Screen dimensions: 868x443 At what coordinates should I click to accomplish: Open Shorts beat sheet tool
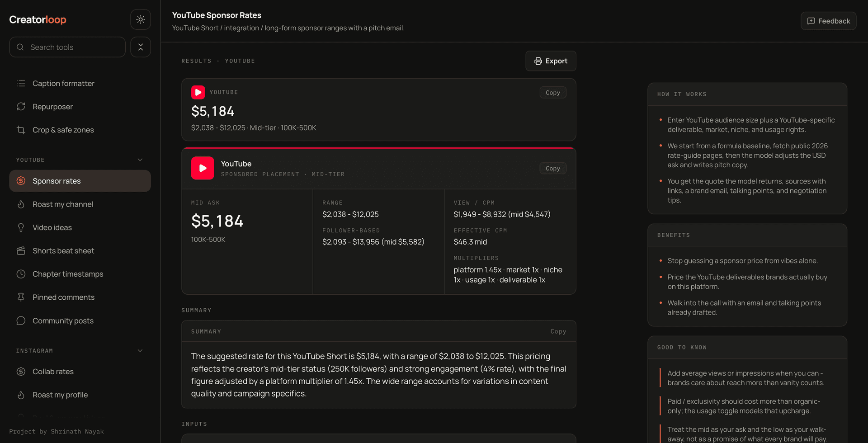(80, 251)
